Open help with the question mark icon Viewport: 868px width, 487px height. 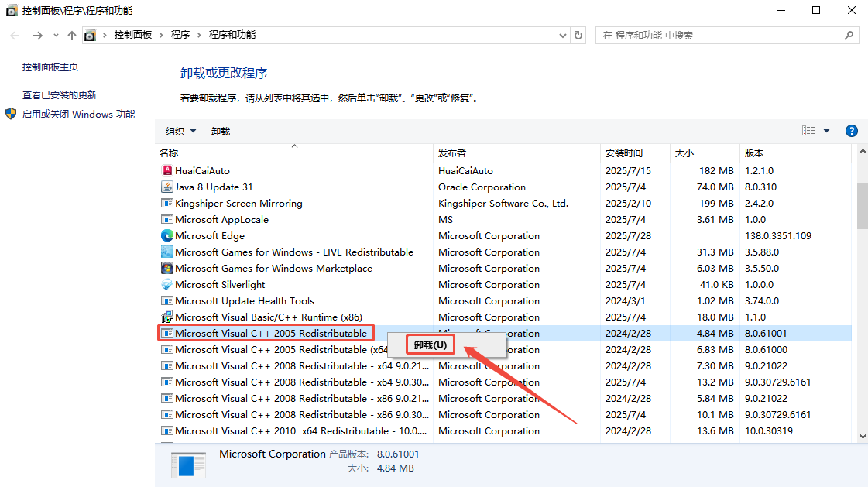(x=852, y=131)
